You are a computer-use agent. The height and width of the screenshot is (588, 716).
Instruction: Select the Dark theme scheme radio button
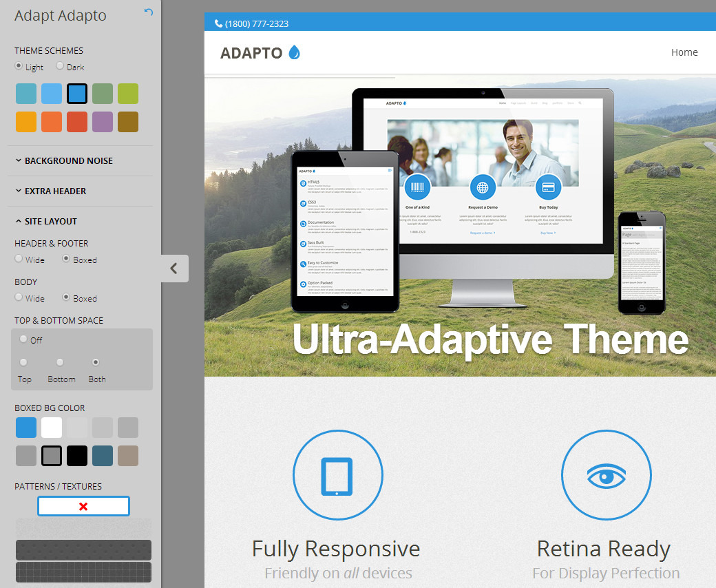60,66
